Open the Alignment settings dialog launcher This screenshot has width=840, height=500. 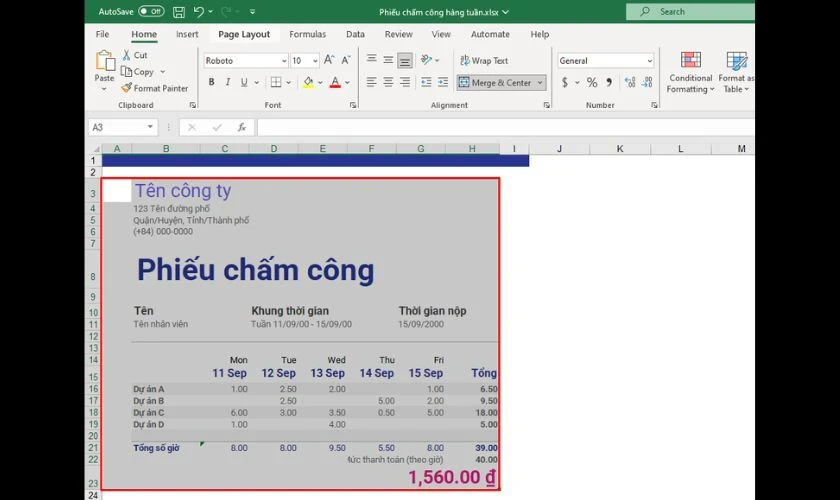[546, 105]
